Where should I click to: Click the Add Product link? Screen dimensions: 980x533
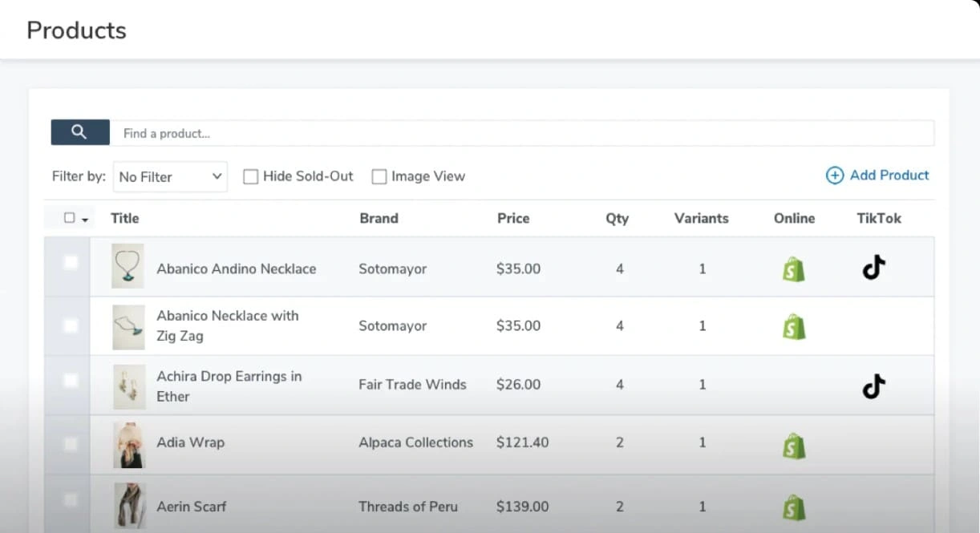[x=889, y=176]
